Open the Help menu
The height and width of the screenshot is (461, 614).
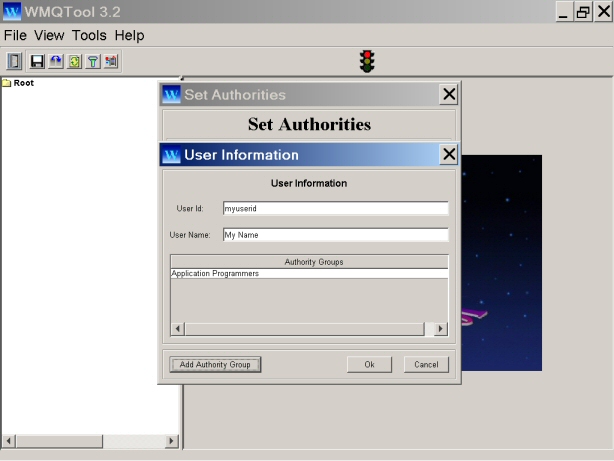[129, 35]
